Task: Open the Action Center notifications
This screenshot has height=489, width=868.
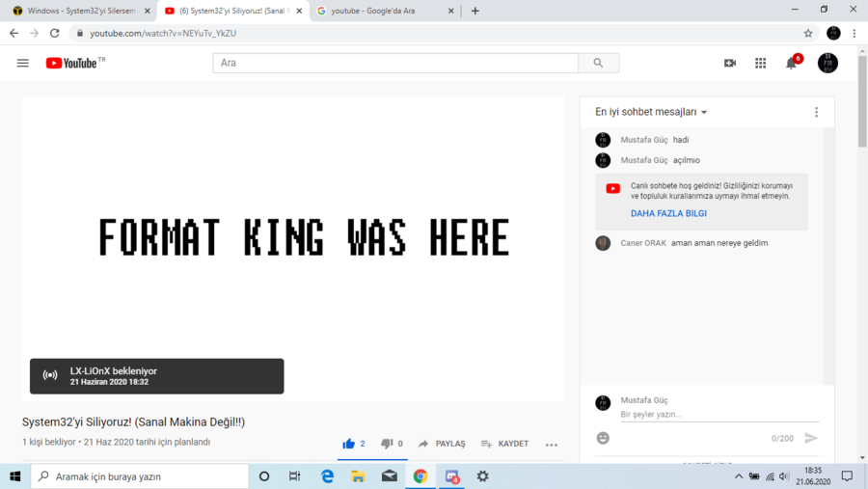Action: point(847,476)
